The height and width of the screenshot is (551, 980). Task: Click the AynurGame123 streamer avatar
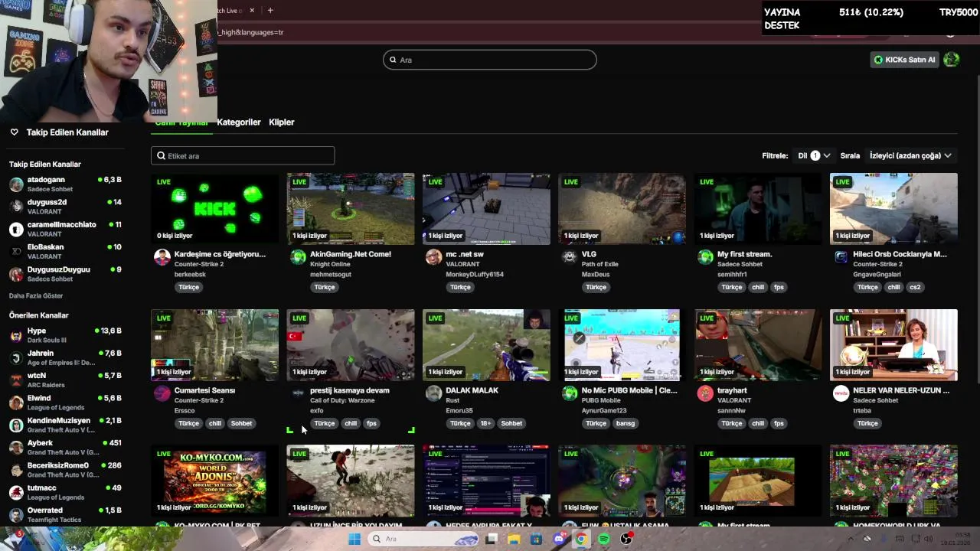(570, 393)
